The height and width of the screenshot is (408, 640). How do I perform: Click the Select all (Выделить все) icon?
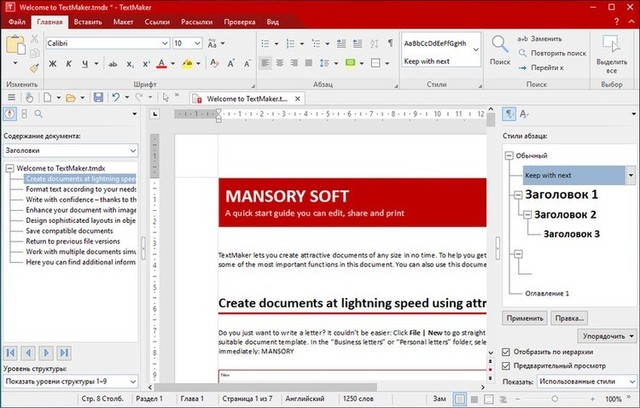[x=610, y=42]
